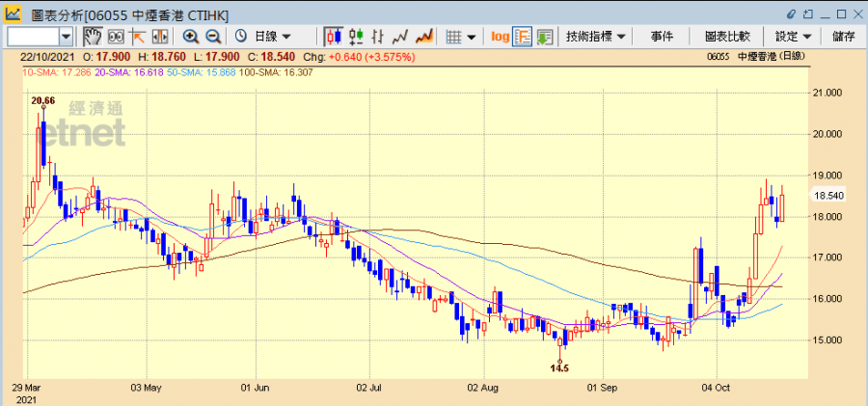This screenshot has width=868, height=406.
Task: Click the zoom out magnifier icon
Action: point(213,37)
